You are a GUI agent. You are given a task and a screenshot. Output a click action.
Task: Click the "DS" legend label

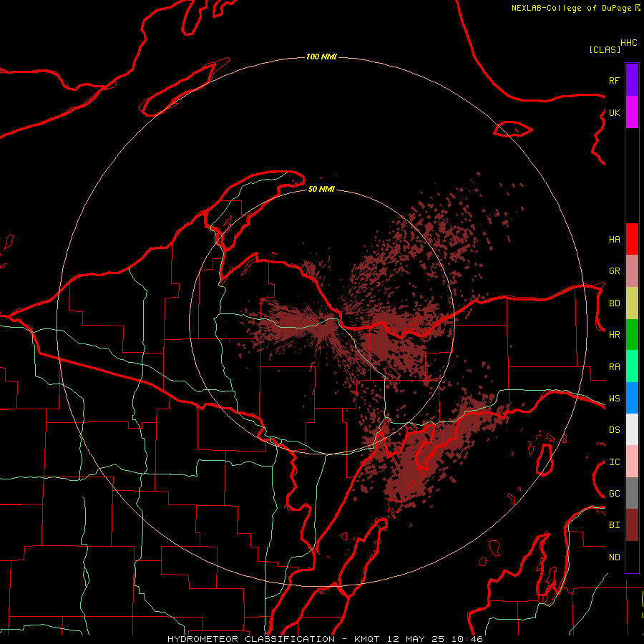pos(614,430)
